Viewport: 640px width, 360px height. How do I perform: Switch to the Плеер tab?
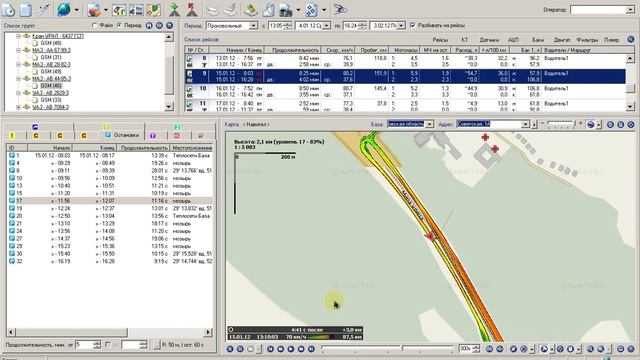pos(611,40)
